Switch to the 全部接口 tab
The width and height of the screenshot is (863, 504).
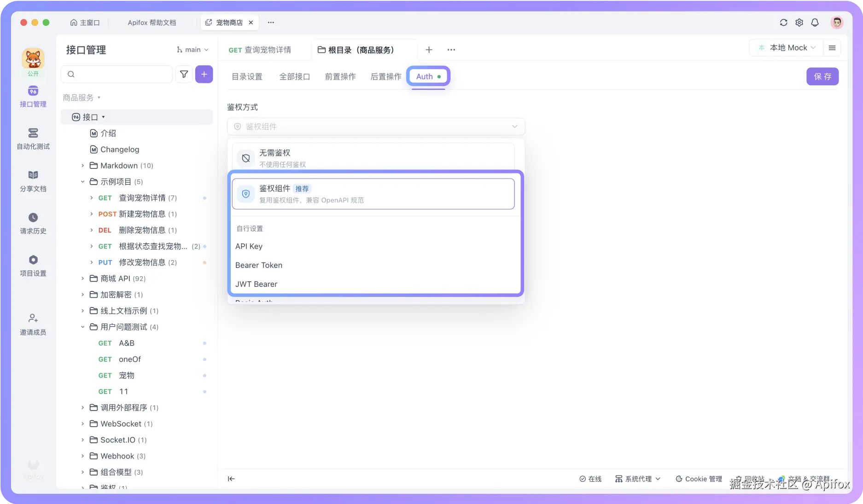[x=294, y=76]
